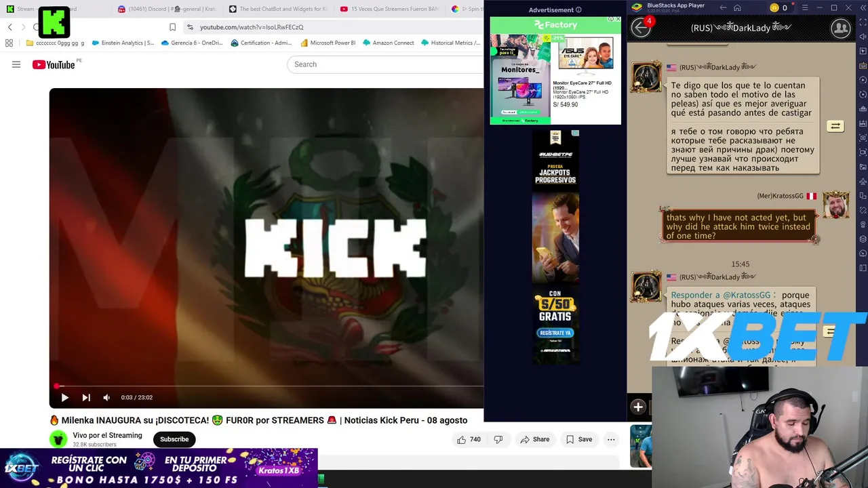Open the browser apps grid icon
Viewport: 868px width, 488px height.
click(x=9, y=43)
